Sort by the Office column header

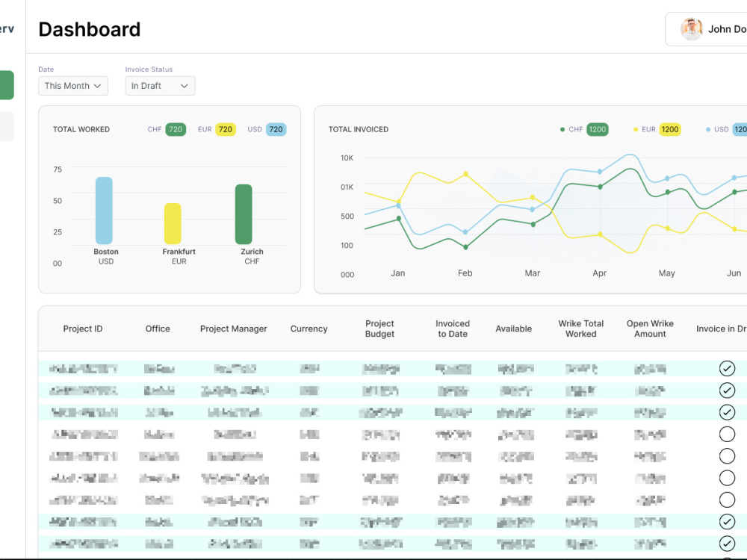coord(158,329)
